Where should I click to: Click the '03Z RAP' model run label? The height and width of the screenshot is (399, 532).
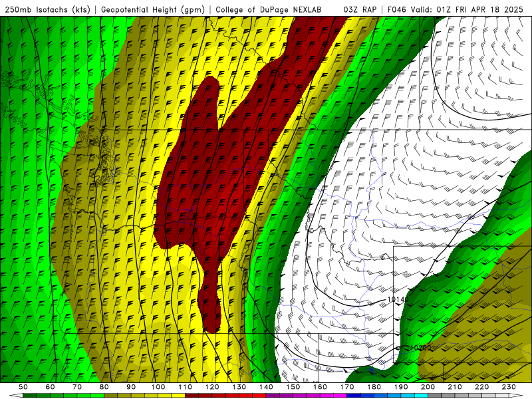tap(360, 9)
